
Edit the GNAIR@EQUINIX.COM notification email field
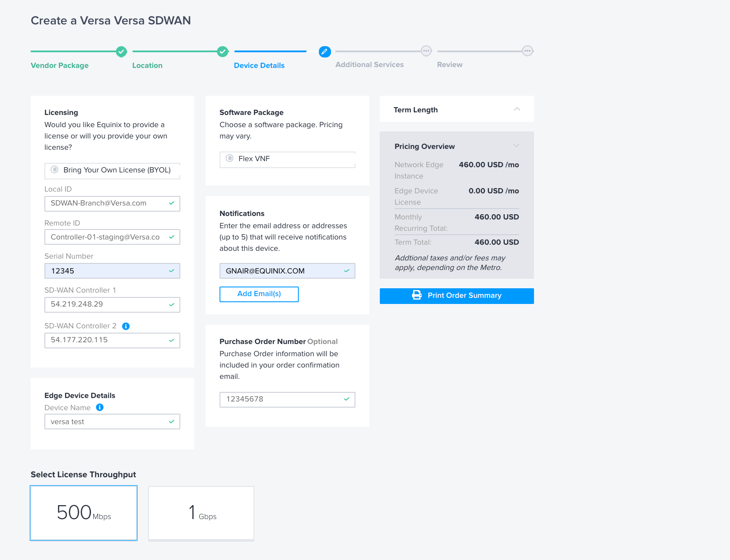pyautogui.click(x=287, y=271)
